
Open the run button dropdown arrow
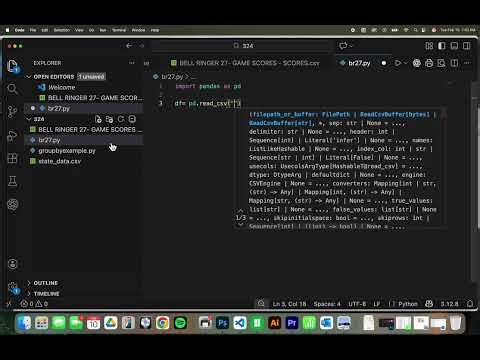405,63
